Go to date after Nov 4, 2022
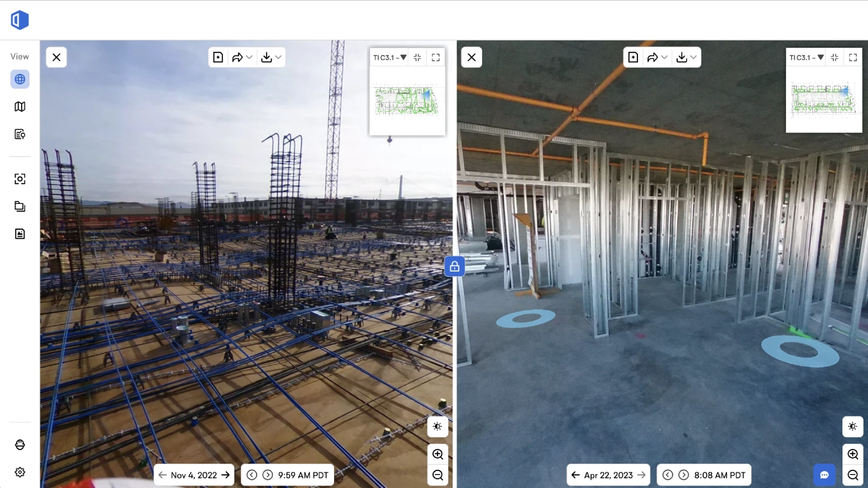Screen dimensions: 868x488 point(225,475)
